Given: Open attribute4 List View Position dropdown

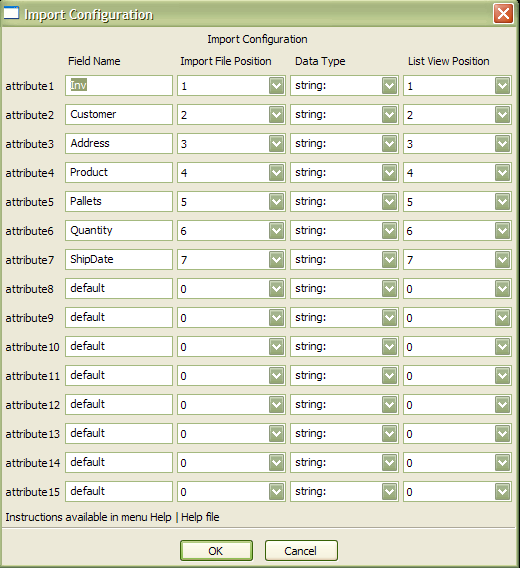Looking at the screenshot, I should click(502, 173).
